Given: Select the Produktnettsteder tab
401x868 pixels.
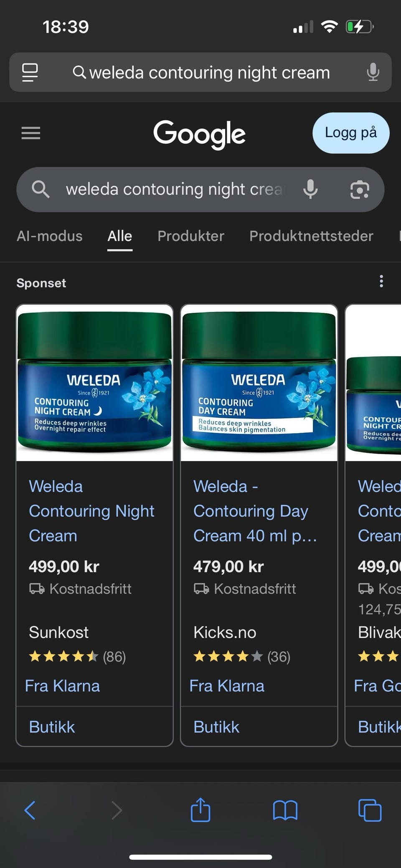Looking at the screenshot, I should 311,236.
